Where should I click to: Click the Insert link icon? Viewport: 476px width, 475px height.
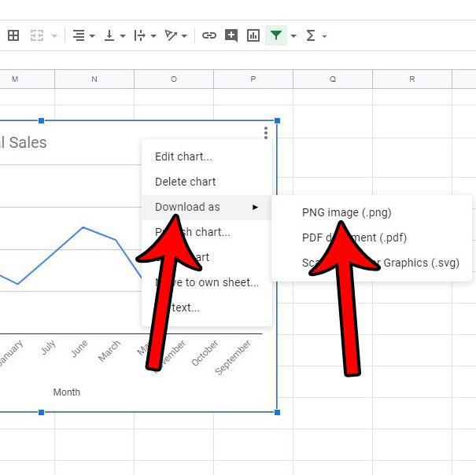click(208, 35)
